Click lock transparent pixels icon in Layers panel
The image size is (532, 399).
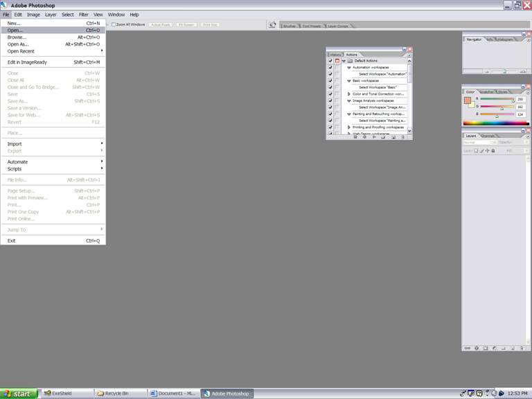(x=476, y=150)
